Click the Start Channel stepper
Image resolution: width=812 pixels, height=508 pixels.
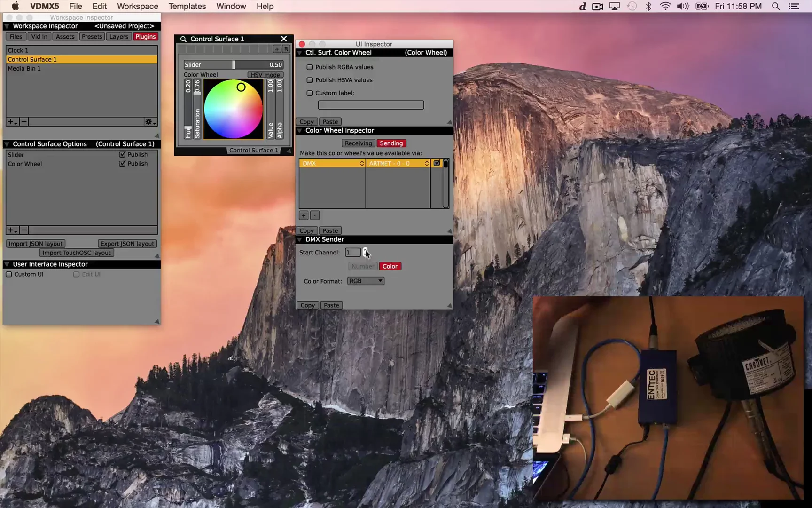365,253
